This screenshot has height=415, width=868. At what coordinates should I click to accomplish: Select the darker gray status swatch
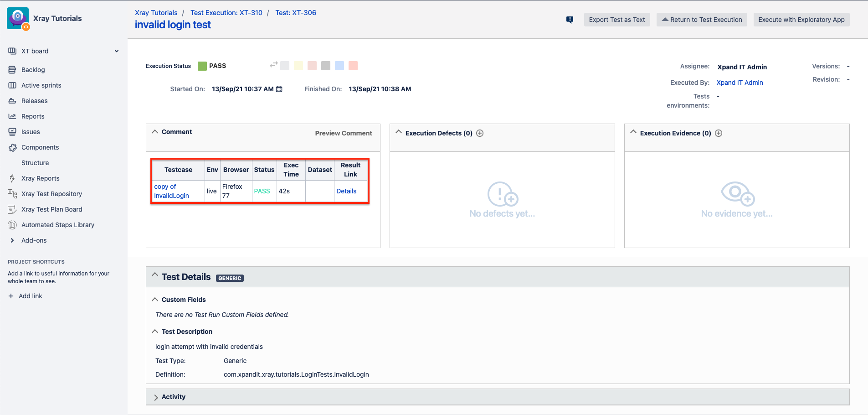pos(326,66)
